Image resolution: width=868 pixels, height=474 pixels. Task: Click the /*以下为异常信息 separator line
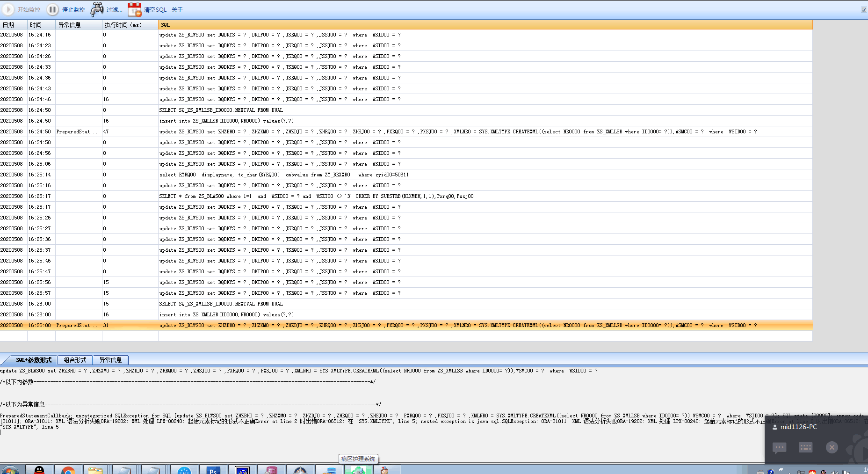pyautogui.click(x=190, y=404)
